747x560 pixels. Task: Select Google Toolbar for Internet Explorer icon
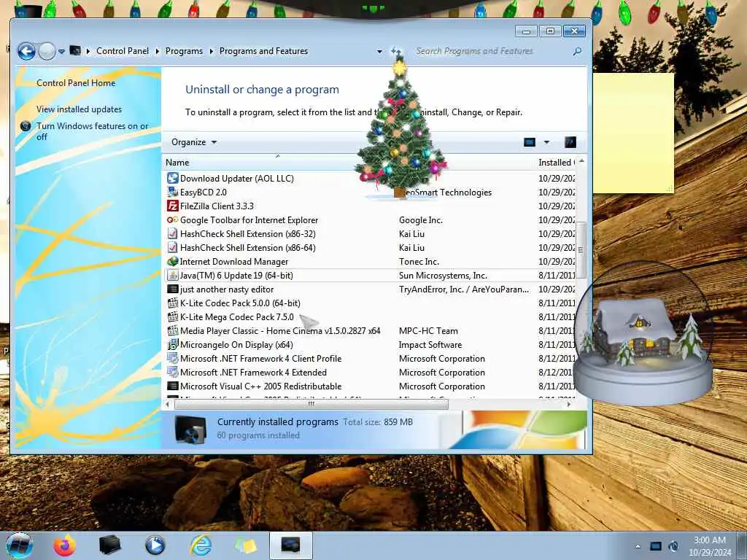(x=172, y=219)
